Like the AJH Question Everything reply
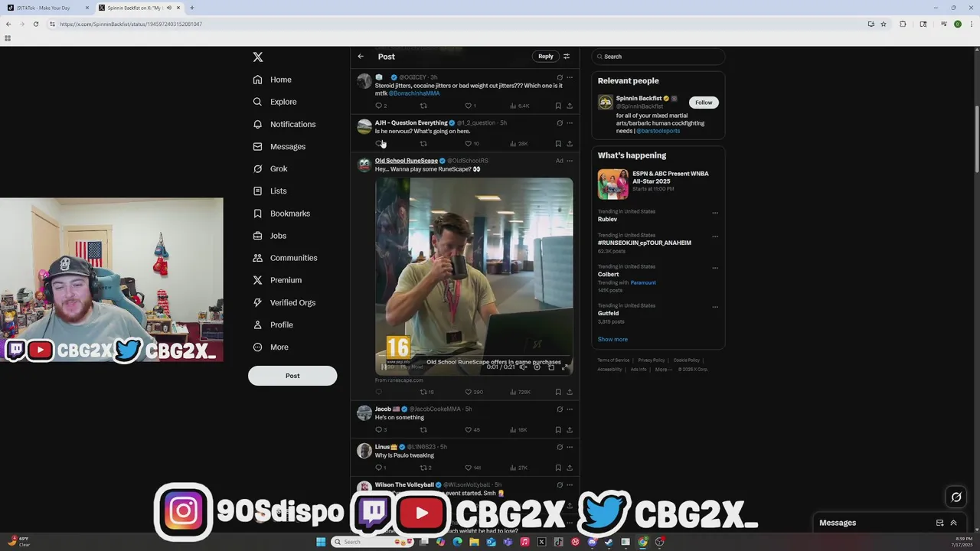The image size is (980, 551). 469,144
